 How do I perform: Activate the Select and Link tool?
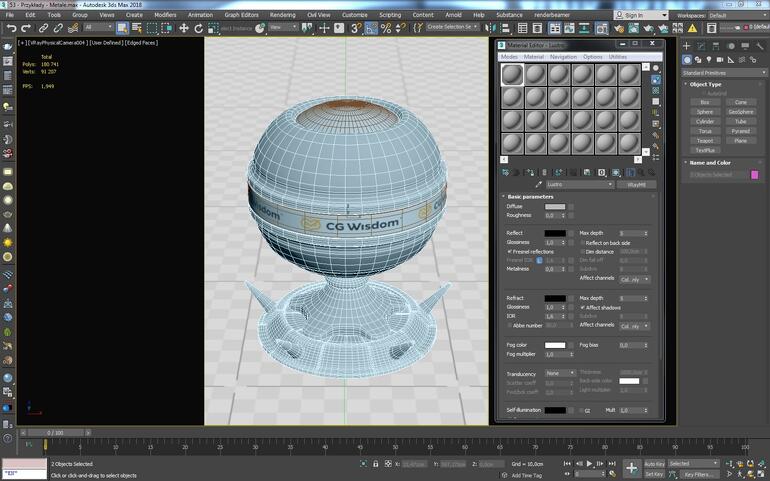(44, 28)
